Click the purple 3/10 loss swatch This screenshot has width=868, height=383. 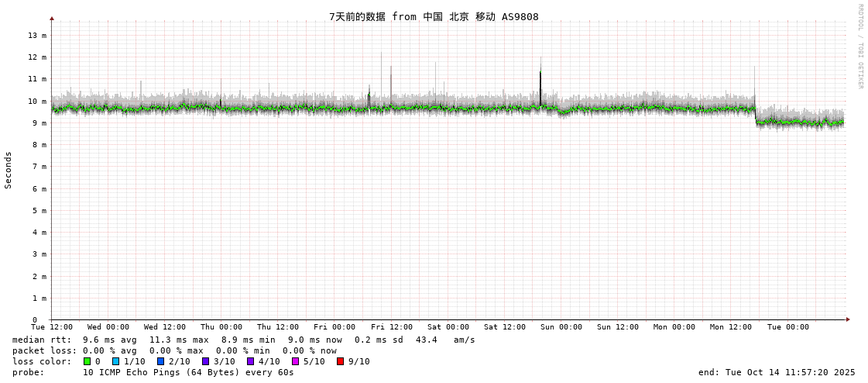(x=206, y=361)
